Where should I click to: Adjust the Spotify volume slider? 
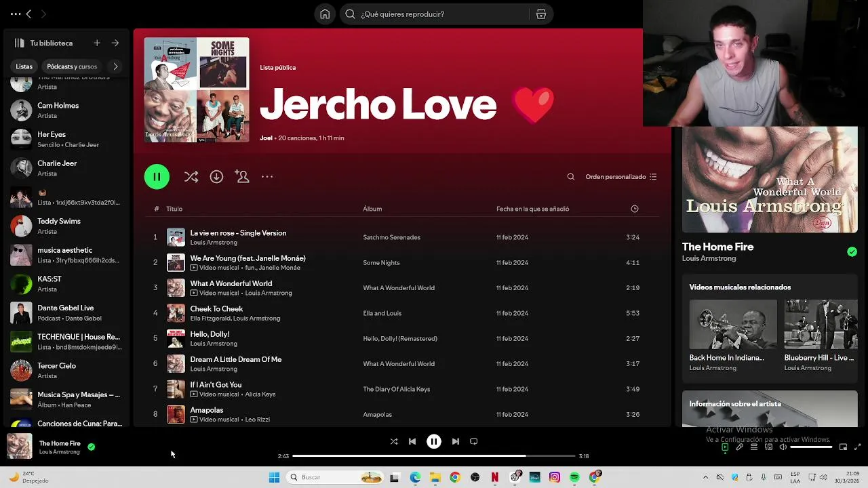point(811,447)
